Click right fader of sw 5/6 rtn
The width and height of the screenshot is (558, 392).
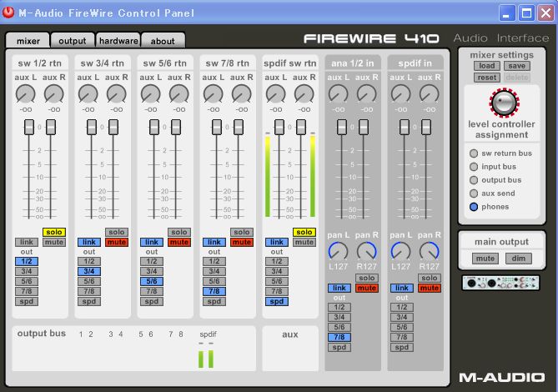point(176,127)
